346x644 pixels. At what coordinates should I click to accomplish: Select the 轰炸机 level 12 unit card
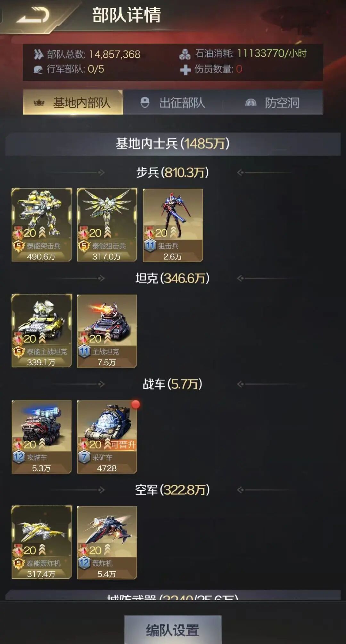107,543
